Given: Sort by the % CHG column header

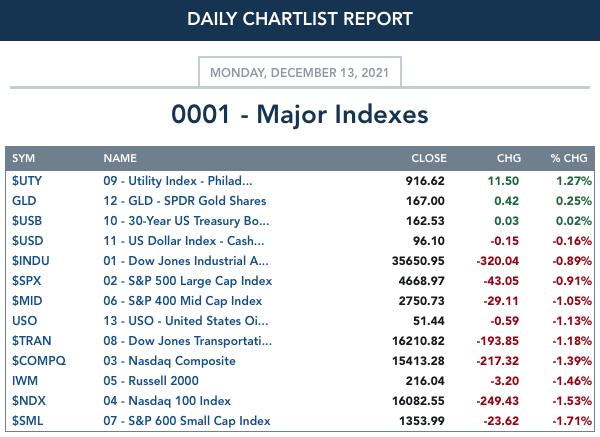Looking at the screenshot, I should [569, 158].
